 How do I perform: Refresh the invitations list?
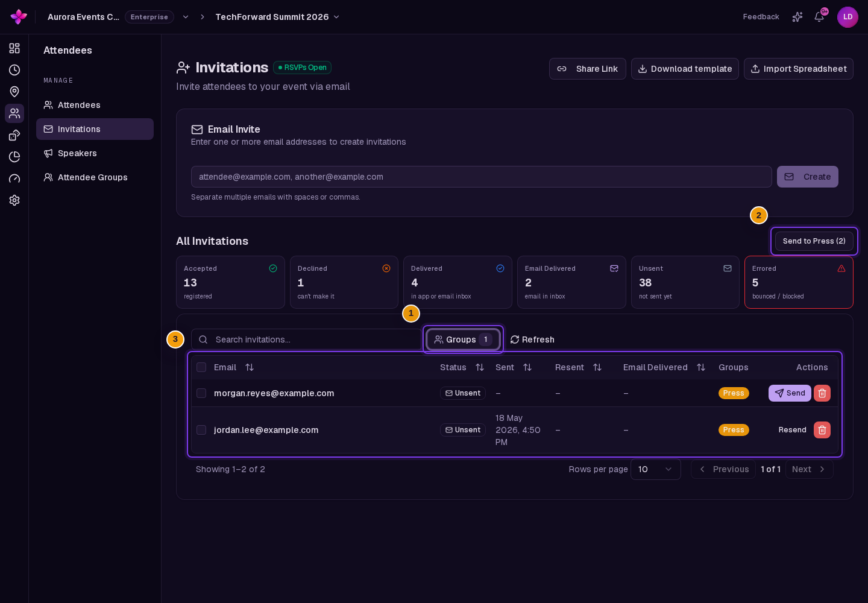point(532,339)
